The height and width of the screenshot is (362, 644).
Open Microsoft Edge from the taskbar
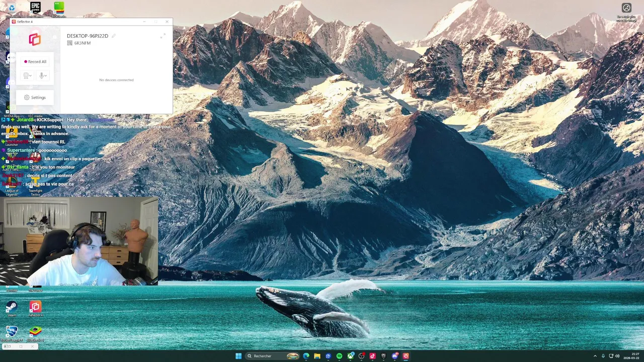tap(306, 356)
